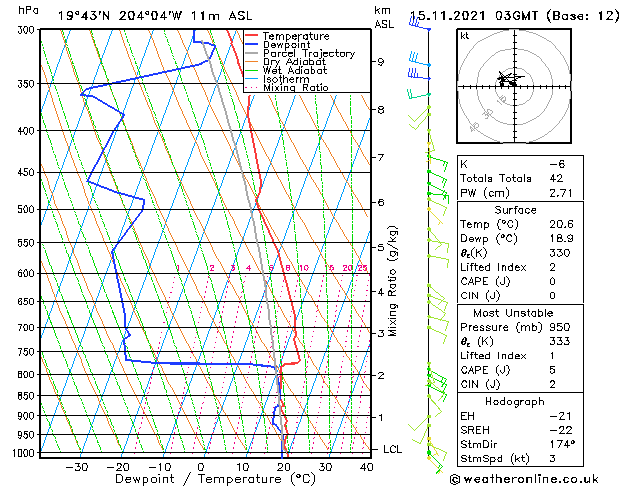Click the Surface theta-e value 330
Viewport: 629px width, 486px height.
(x=560, y=253)
